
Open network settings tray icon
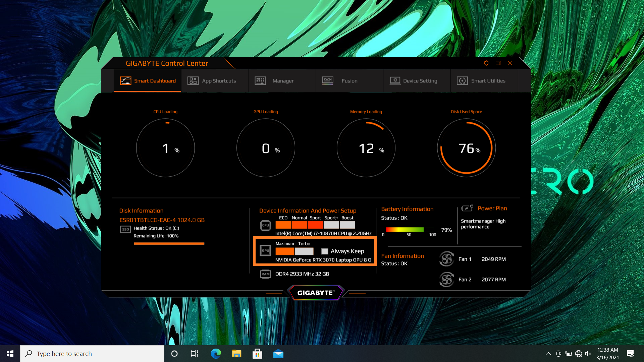[x=579, y=354]
